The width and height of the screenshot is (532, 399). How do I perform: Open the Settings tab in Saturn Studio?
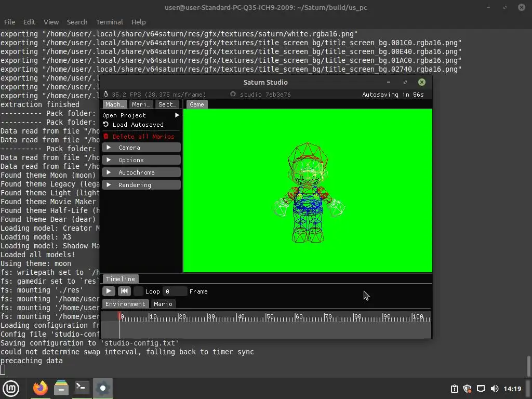[x=168, y=104]
